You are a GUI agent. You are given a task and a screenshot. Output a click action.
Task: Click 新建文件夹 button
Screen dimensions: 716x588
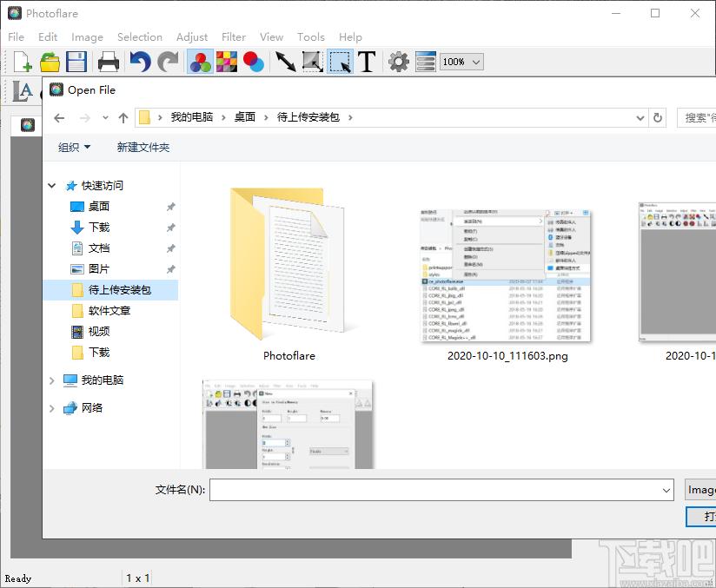coord(143,147)
